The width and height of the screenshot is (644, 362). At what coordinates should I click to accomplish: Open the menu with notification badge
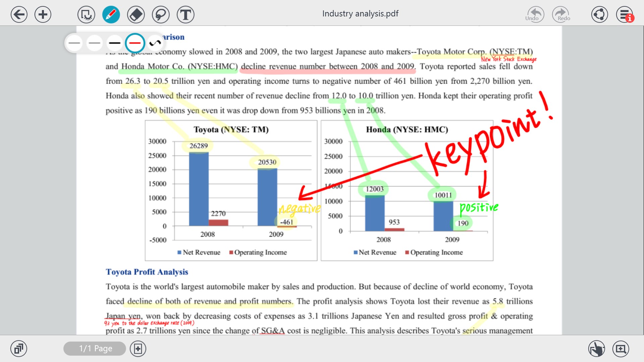pos(625,14)
